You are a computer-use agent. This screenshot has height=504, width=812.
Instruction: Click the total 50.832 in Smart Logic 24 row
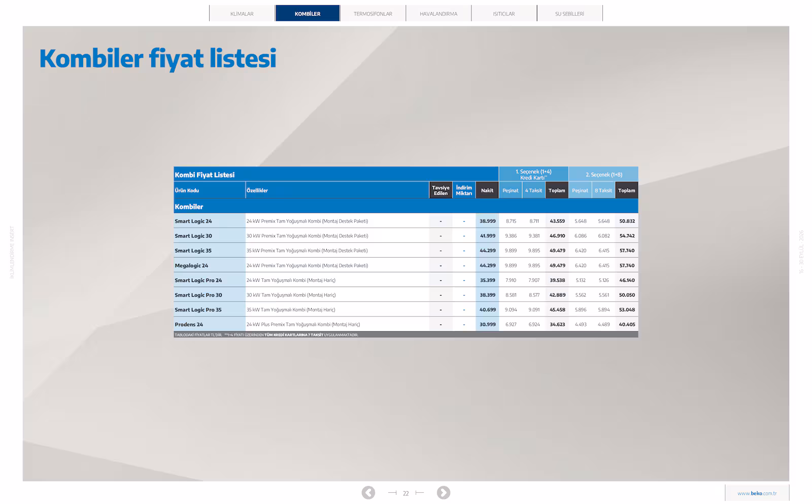pos(627,221)
